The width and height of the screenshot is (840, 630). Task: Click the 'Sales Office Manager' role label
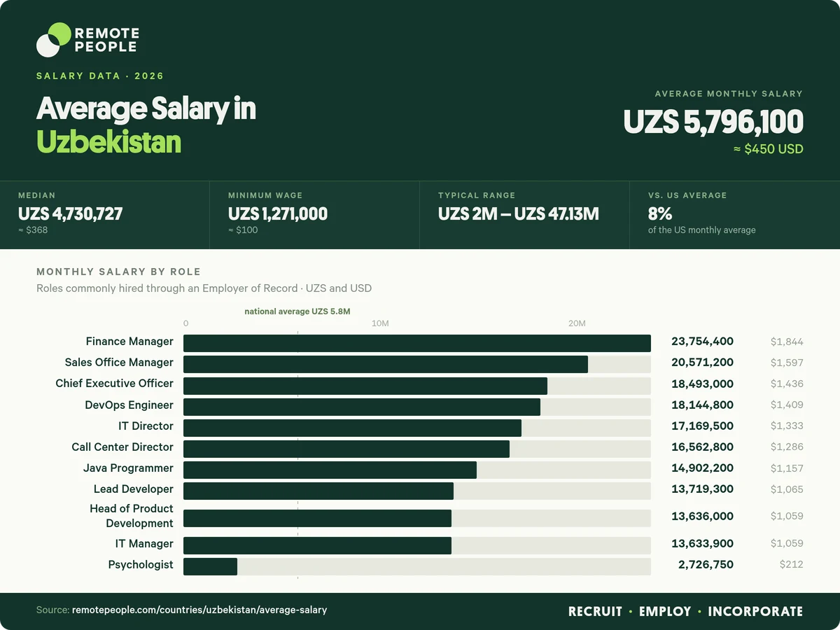pyautogui.click(x=119, y=363)
